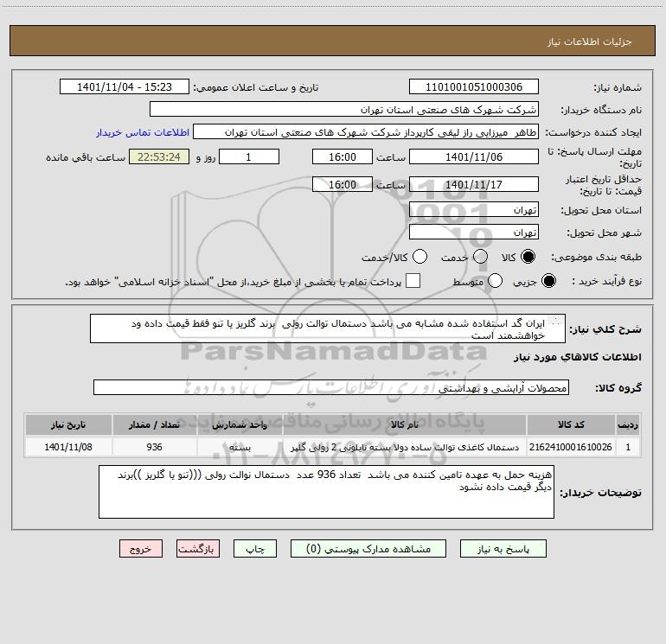Click the remaining time countdown 22:53:24
Screen dimensions: 666x644
(159, 156)
